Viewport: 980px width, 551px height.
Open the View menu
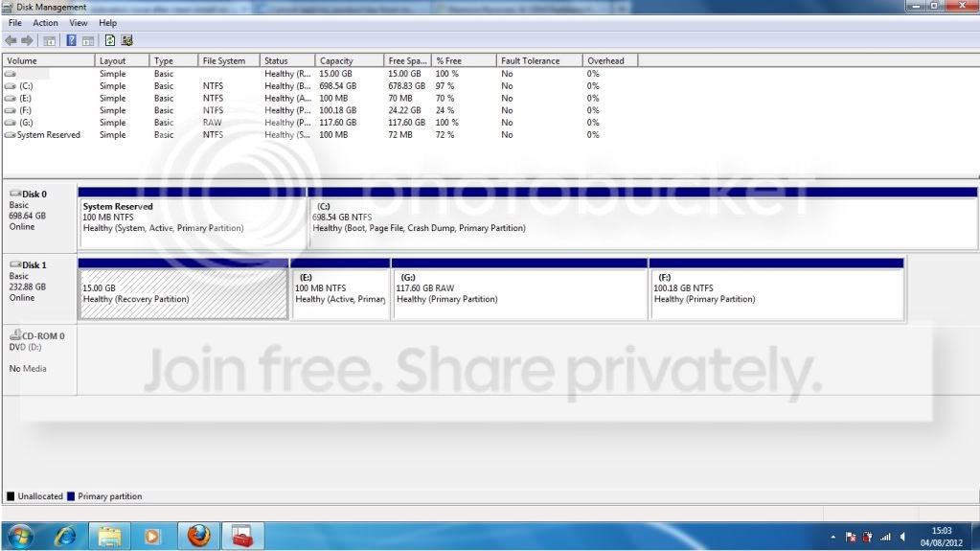coord(79,22)
